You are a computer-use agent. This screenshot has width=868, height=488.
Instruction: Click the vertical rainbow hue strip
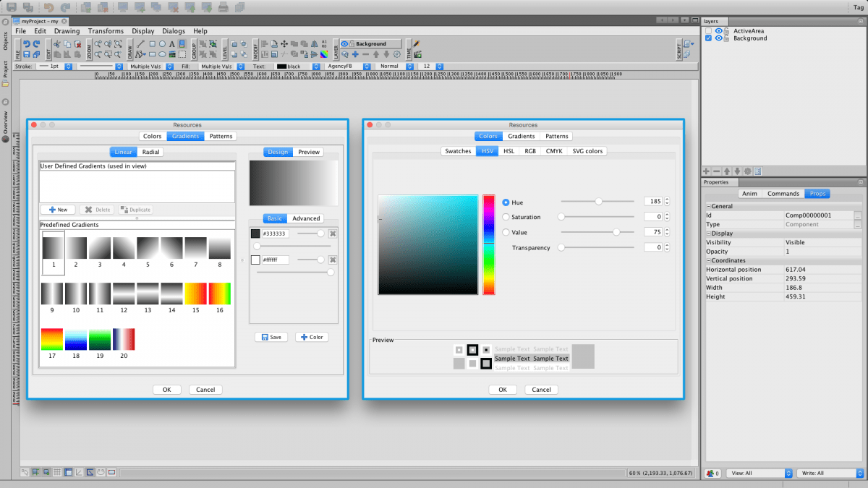click(489, 244)
